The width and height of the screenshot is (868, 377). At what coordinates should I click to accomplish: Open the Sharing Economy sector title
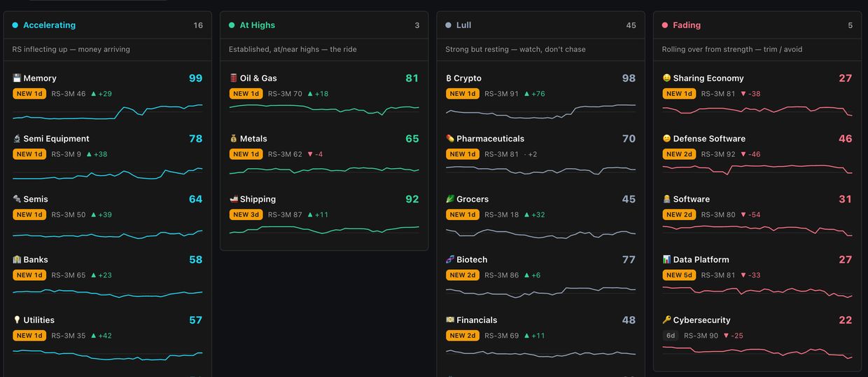click(x=708, y=78)
